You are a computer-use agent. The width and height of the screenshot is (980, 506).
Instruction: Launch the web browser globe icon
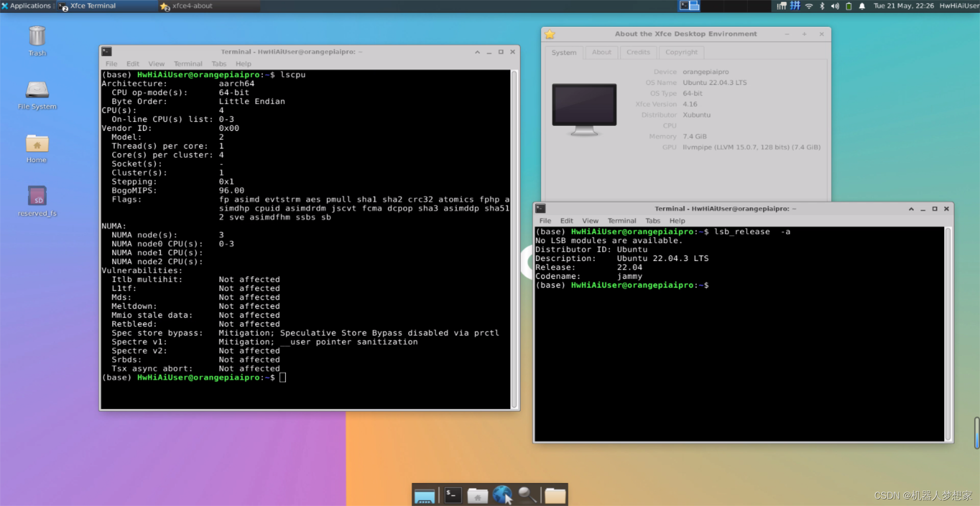[x=502, y=495]
